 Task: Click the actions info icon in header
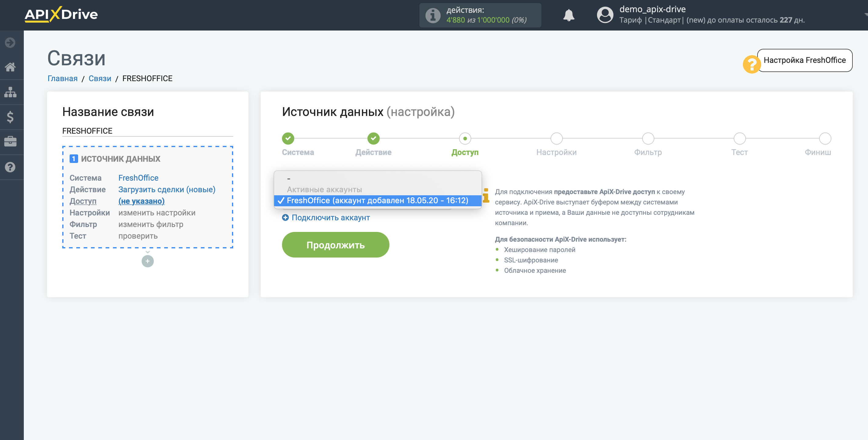coord(433,15)
